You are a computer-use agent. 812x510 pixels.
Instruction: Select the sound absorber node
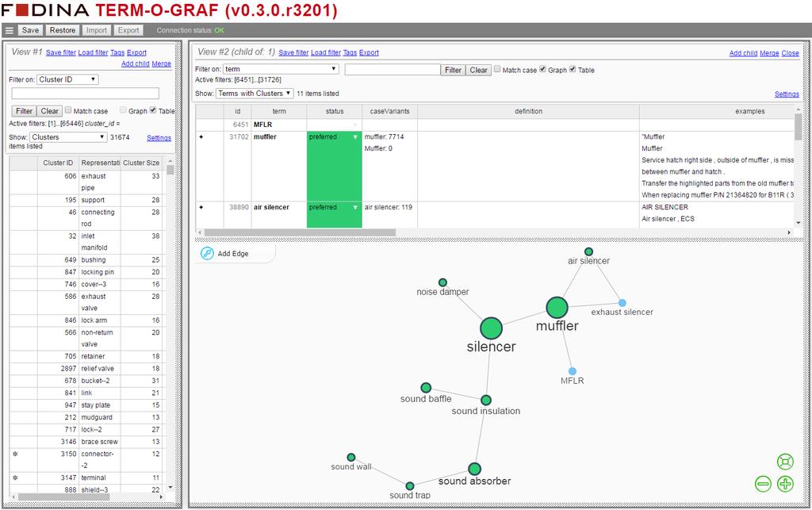474,469
